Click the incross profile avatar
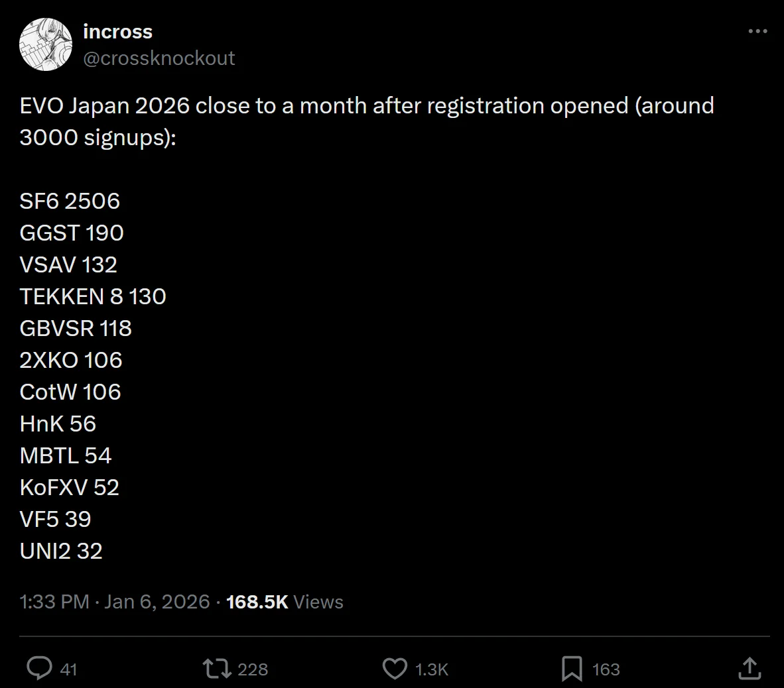Screen dimensions: 784x688 [x=45, y=44]
